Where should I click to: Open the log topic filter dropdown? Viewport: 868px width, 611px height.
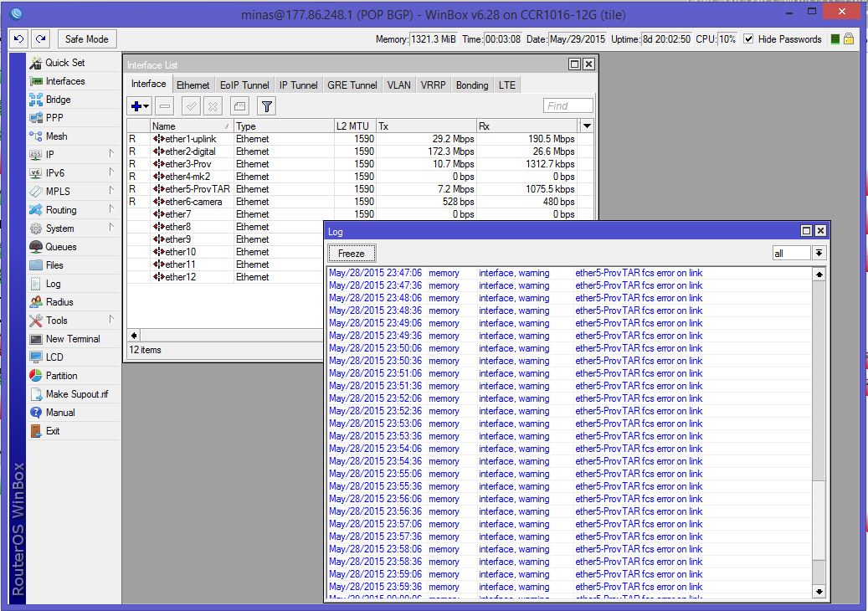click(819, 253)
